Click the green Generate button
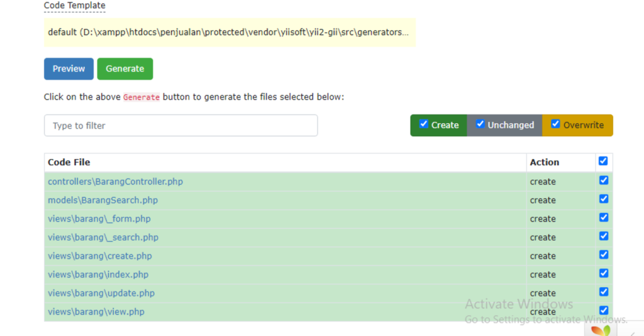Screen dimensions: 644x336 [x=125, y=69]
